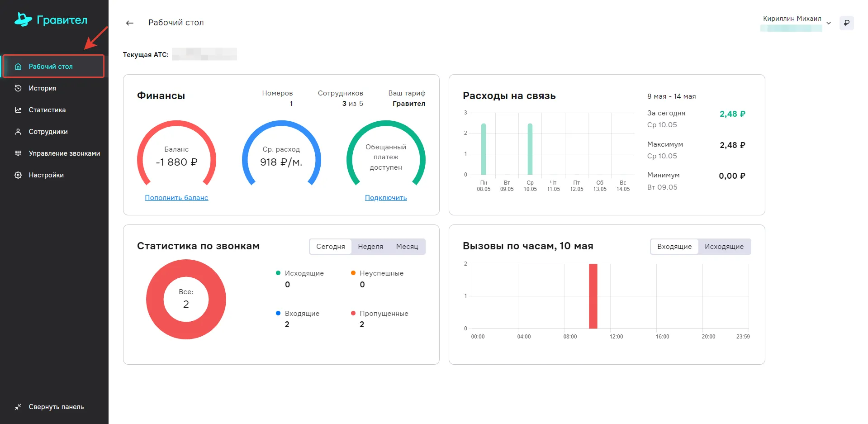Click the Все: 2 donut center

point(186,299)
